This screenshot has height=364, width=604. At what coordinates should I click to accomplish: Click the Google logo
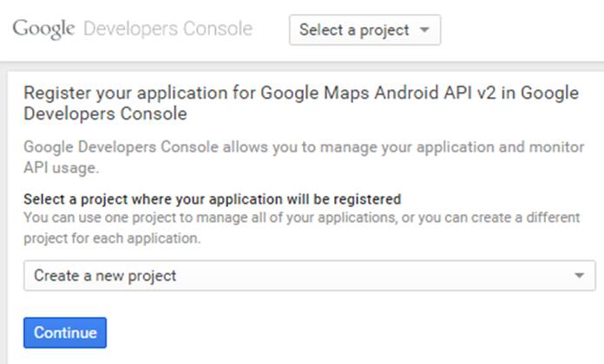click(x=43, y=29)
